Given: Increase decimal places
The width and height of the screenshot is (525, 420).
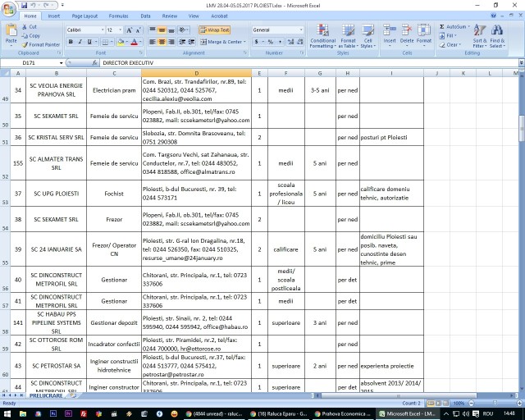Looking at the screenshot, I should tap(290, 42).
